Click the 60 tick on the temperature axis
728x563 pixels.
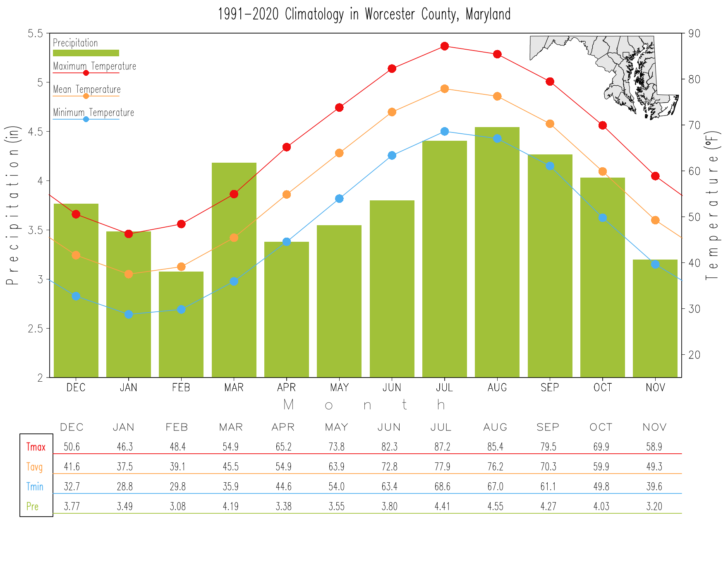coord(694,171)
